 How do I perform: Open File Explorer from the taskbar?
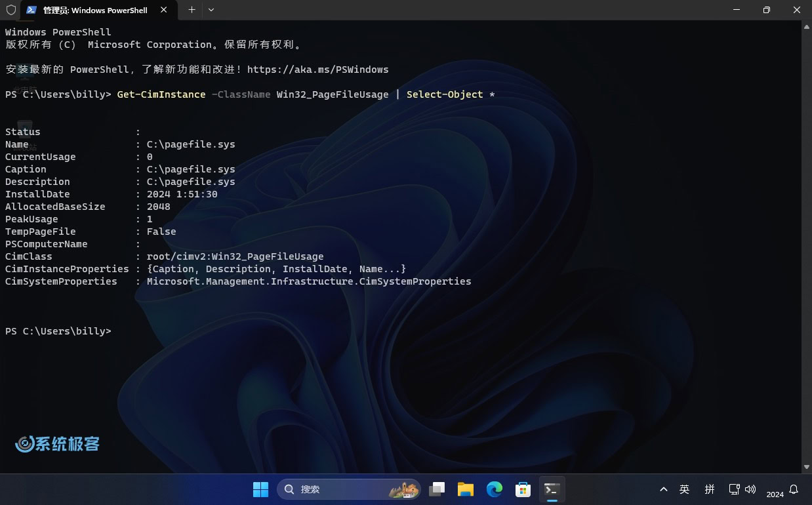(466, 489)
